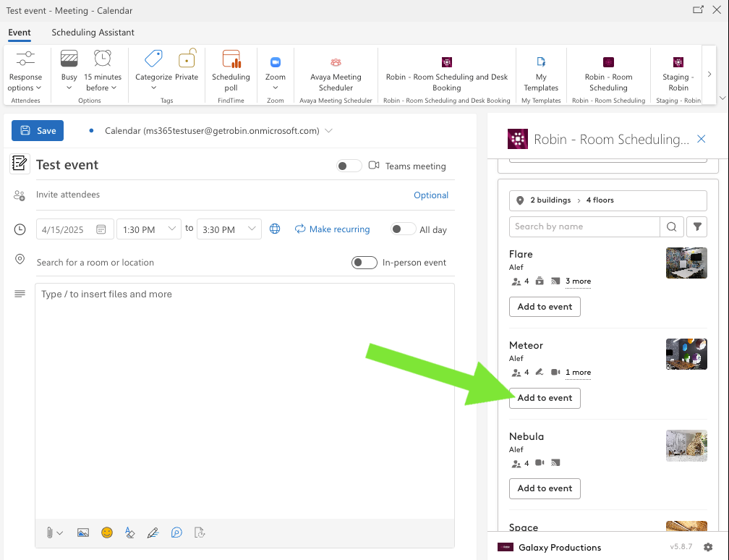Expand the end time 3:30 PM dropdown
Screen dimensions: 729x560
point(252,229)
